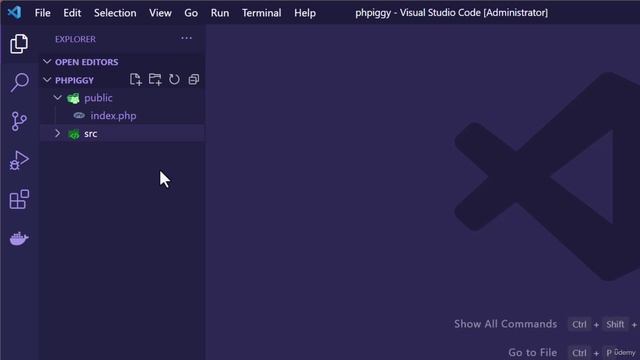Screen dimensions: 640x360
Task: Open the Extensions view
Action: point(19,199)
